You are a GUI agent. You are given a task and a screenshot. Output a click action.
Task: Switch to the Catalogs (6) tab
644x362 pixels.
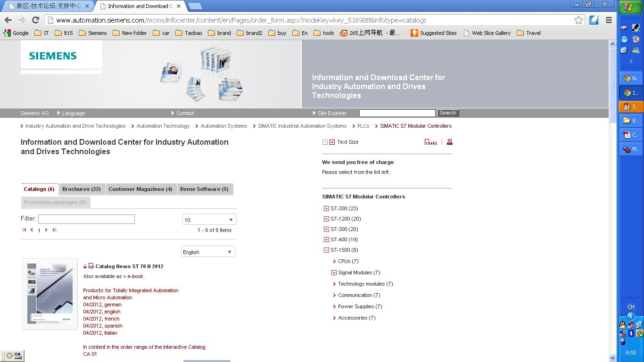point(40,189)
